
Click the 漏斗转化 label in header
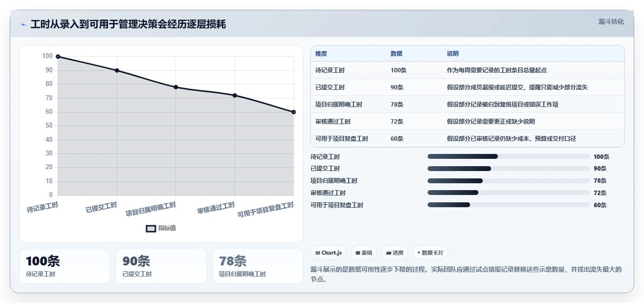pos(611,22)
